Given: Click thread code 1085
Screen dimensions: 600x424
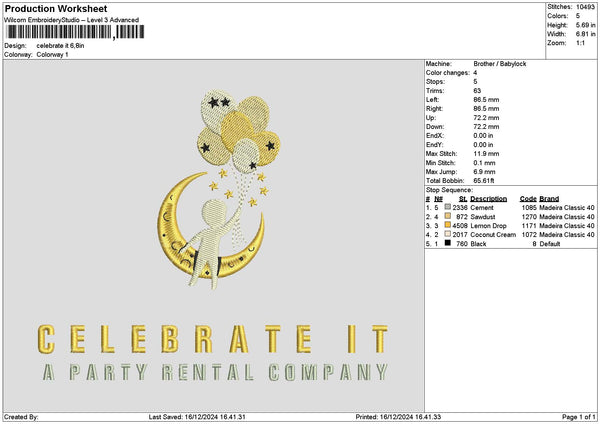Looking at the screenshot, I should (530, 207).
